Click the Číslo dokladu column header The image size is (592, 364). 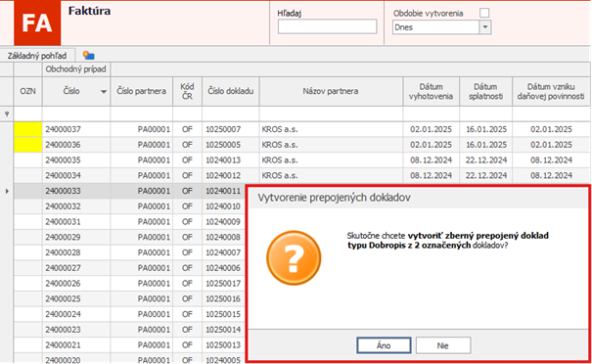[x=230, y=91]
